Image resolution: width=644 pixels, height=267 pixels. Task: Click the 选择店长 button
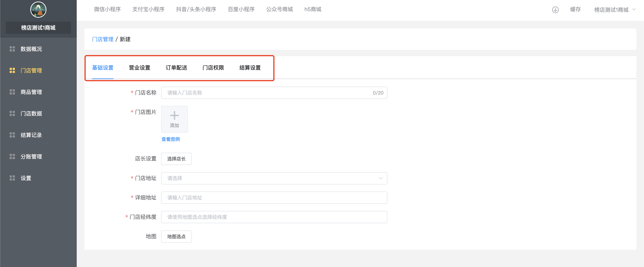pyautogui.click(x=176, y=159)
